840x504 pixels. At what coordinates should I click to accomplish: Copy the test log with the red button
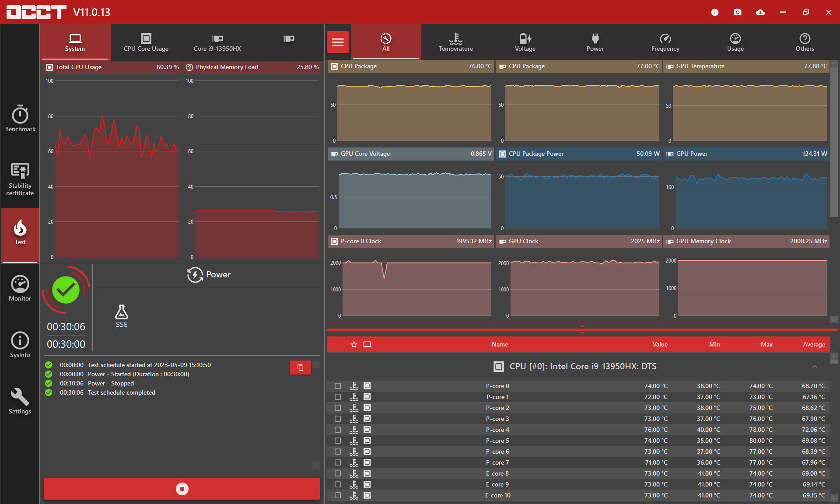click(x=301, y=367)
